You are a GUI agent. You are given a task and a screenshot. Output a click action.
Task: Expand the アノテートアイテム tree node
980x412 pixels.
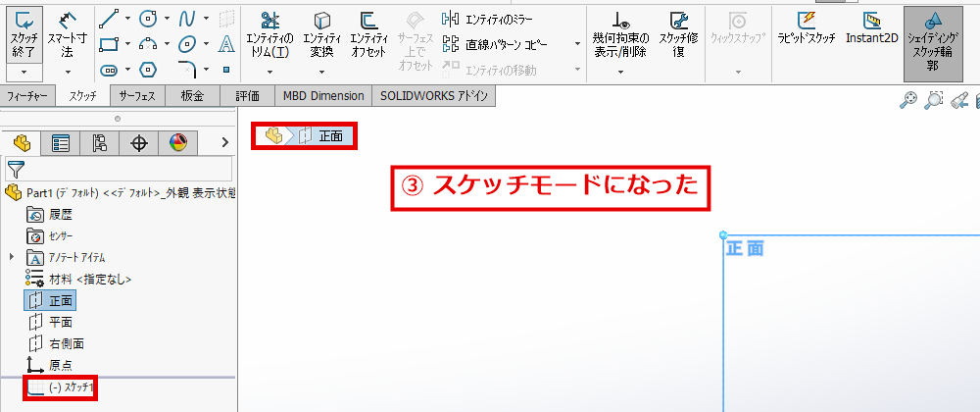coord(11,256)
